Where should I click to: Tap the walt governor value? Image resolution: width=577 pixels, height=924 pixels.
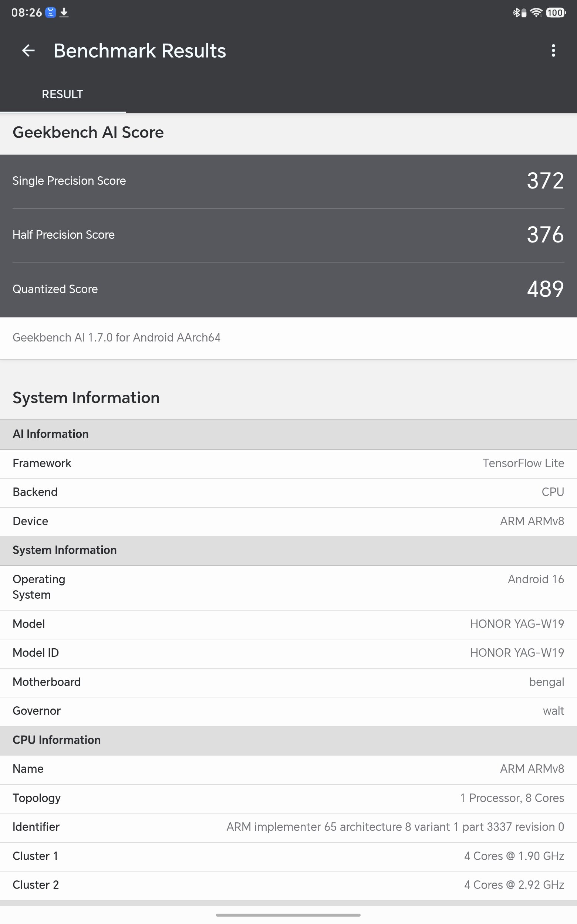click(553, 711)
